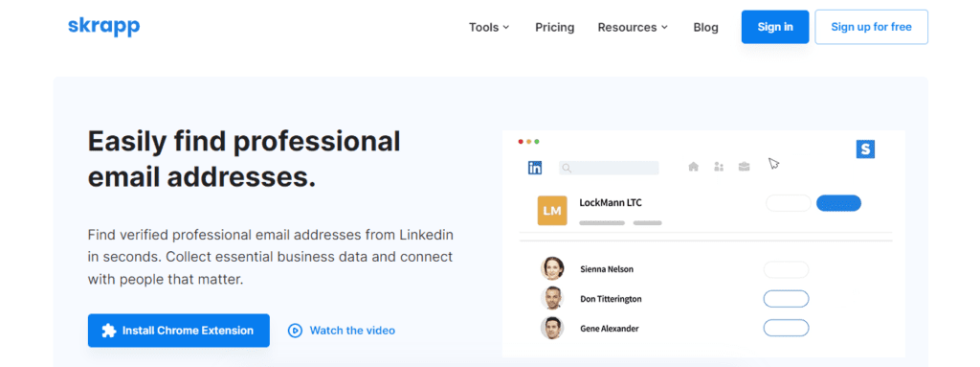
Task: Click the puzzle piece icon on Install button
Action: [109, 331]
